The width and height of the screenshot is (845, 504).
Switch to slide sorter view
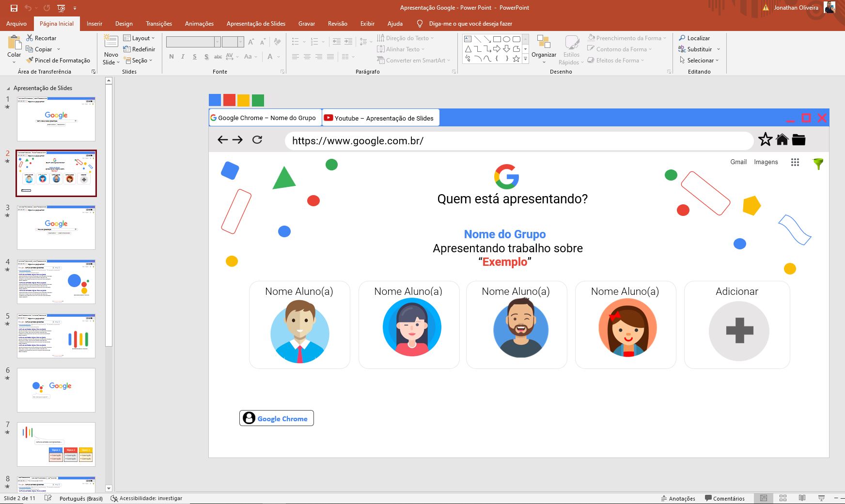(x=782, y=498)
